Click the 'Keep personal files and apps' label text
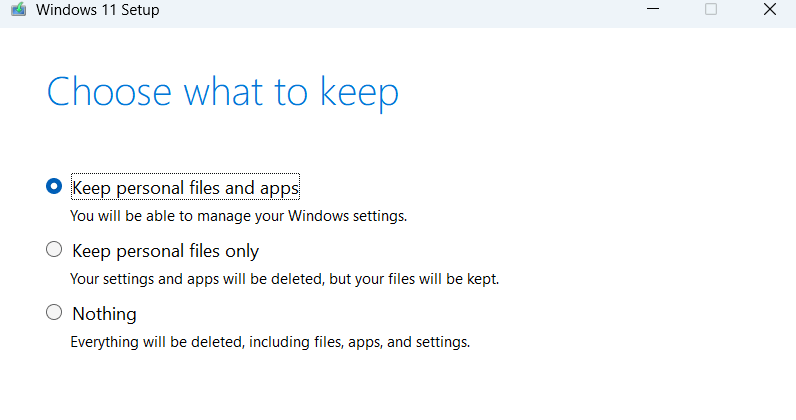Screen dimensions: 796x420 pos(186,187)
